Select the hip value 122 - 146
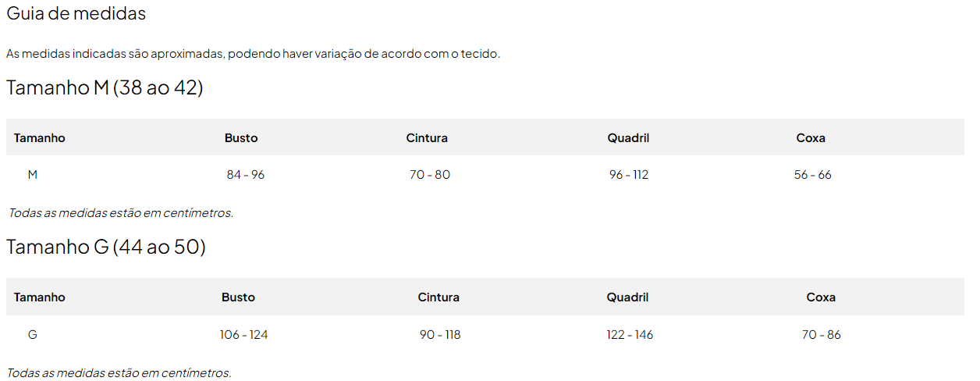The image size is (980, 381). (630, 335)
